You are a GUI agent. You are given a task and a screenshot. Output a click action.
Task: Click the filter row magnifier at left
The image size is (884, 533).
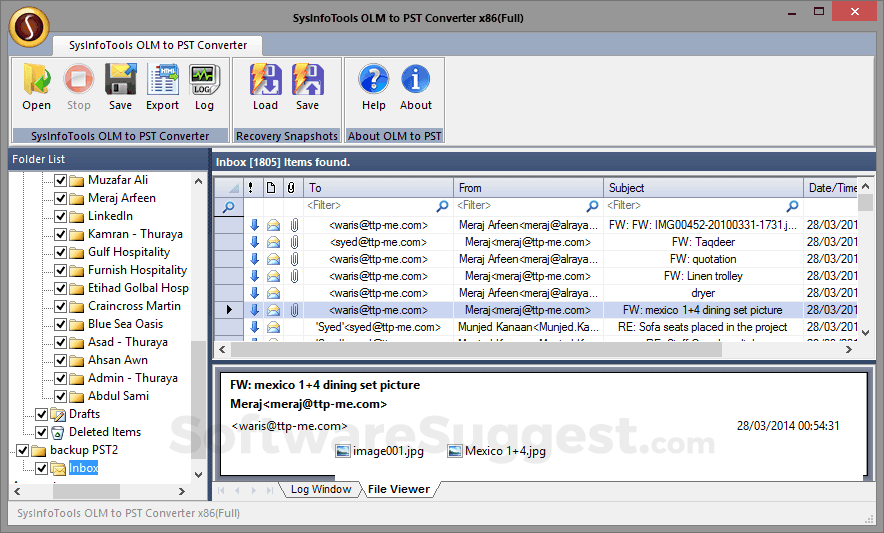(229, 207)
